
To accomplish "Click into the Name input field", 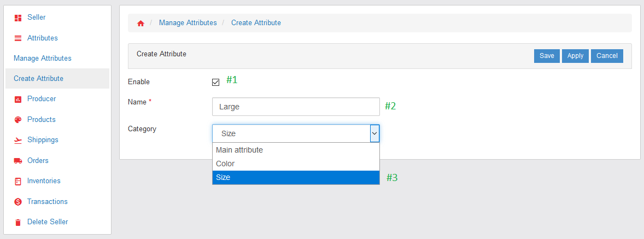I will [296, 107].
